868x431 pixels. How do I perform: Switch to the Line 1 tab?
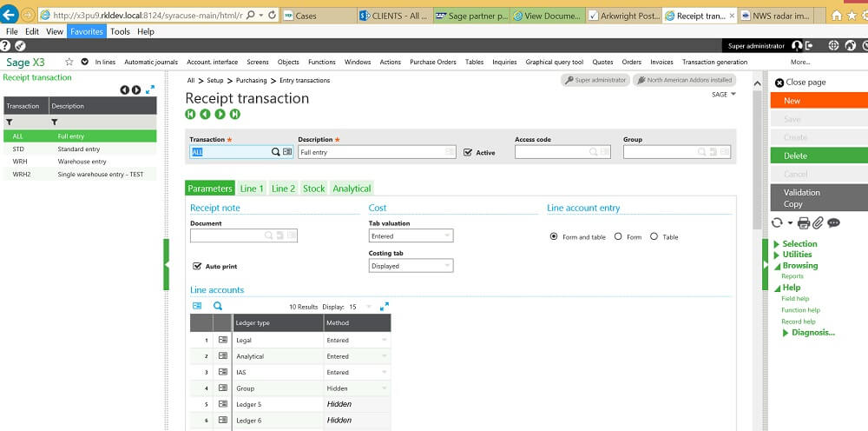252,189
